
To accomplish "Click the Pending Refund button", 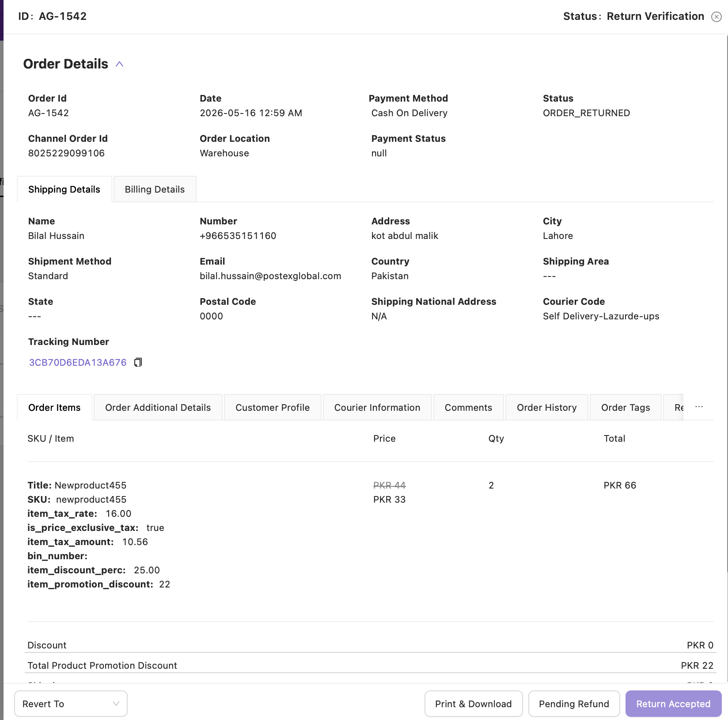I will (574, 704).
